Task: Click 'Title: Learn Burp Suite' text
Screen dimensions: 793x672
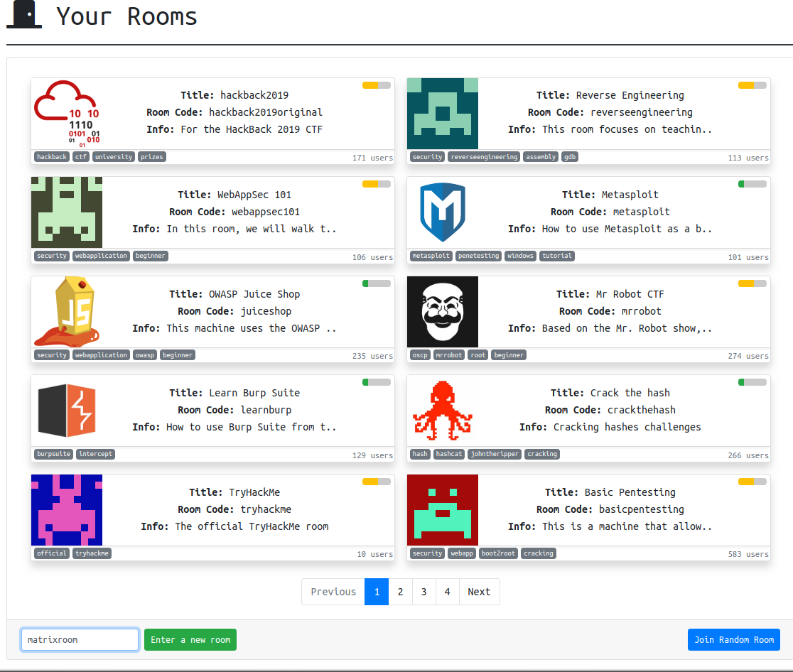Action: pyautogui.click(x=234, y=393)
